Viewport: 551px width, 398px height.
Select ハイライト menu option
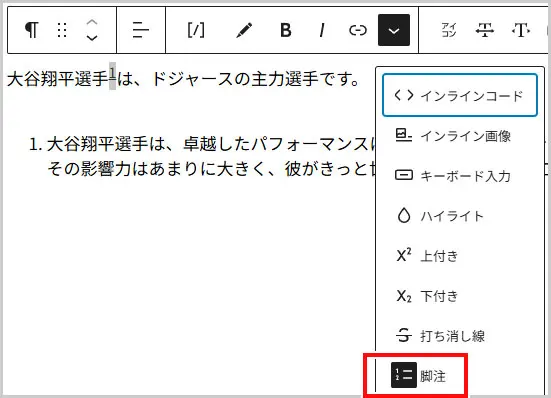point(460,216)
